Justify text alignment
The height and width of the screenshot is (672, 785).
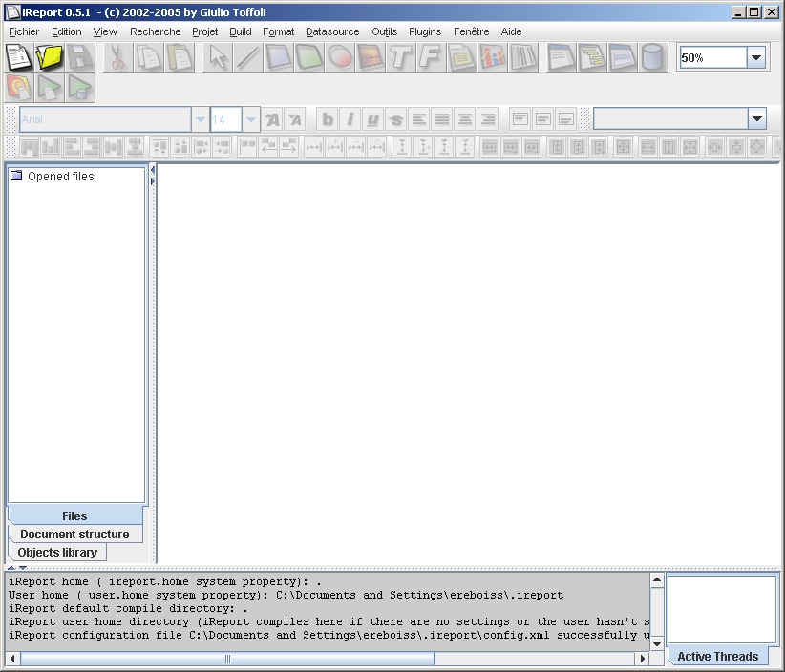tap(441, 119)
